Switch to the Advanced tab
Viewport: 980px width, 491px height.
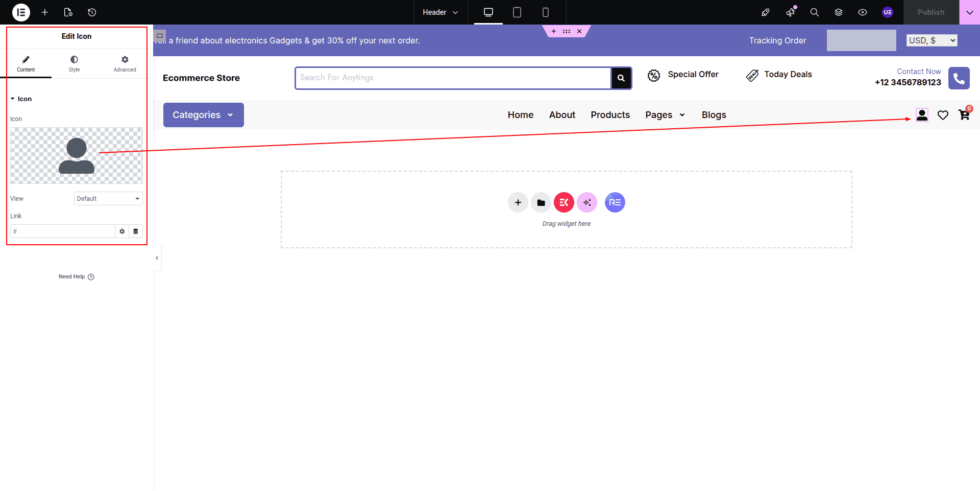(x=125, y=64)
